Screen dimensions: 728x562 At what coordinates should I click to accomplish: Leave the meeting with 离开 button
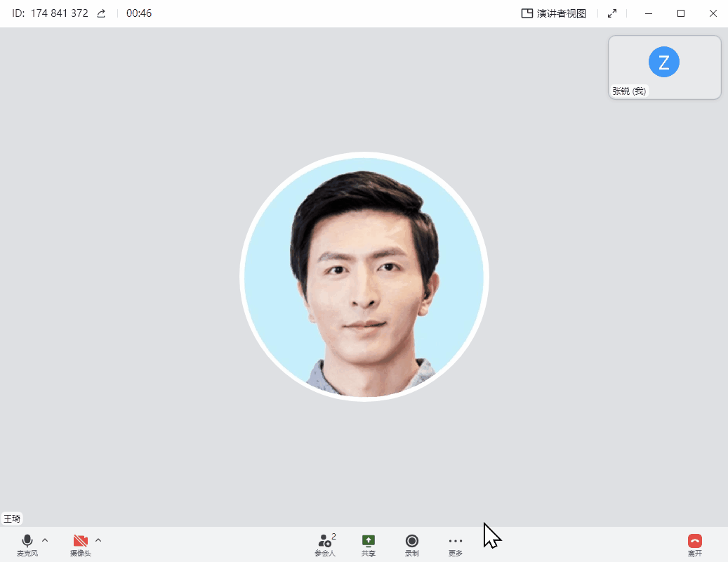(695, 545)
